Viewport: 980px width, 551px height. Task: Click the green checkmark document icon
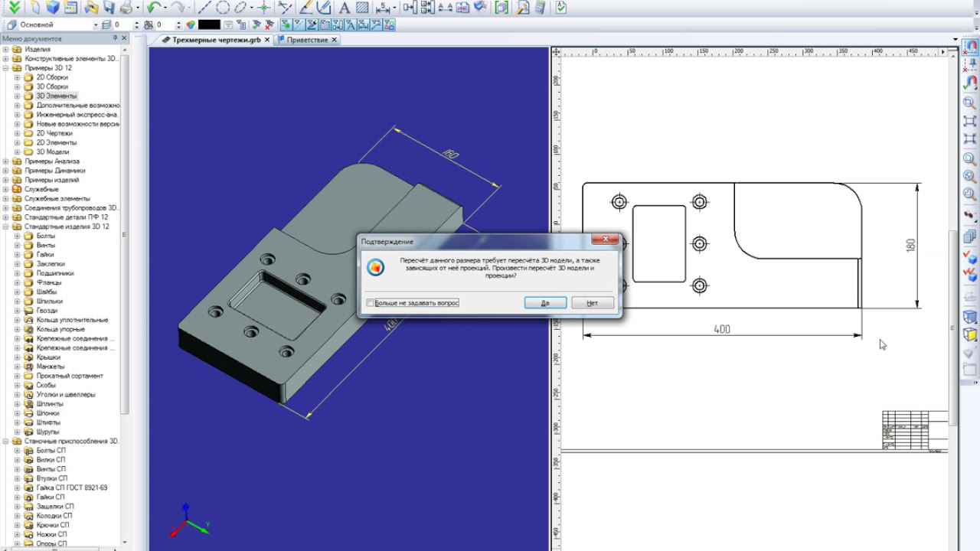(560, 8)
